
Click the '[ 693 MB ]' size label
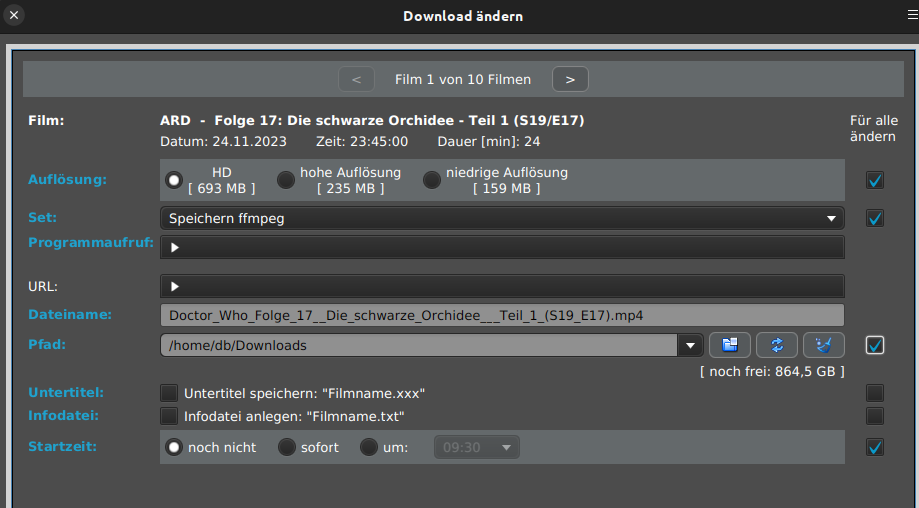click(x=222, y=188)
